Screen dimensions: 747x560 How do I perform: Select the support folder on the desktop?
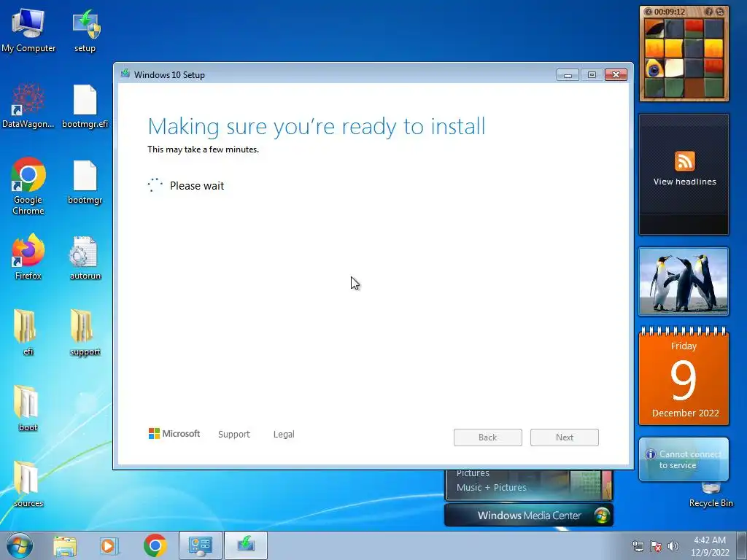[x=85, y=332]
